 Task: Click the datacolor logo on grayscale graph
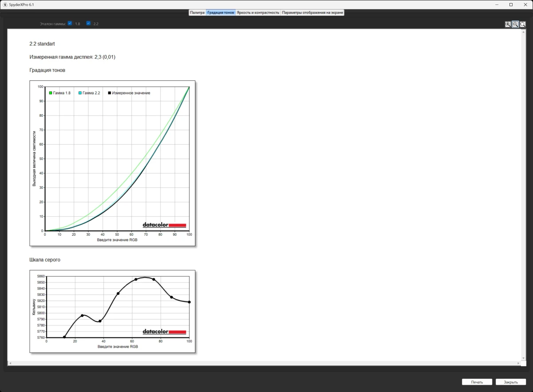pos(164,332)
